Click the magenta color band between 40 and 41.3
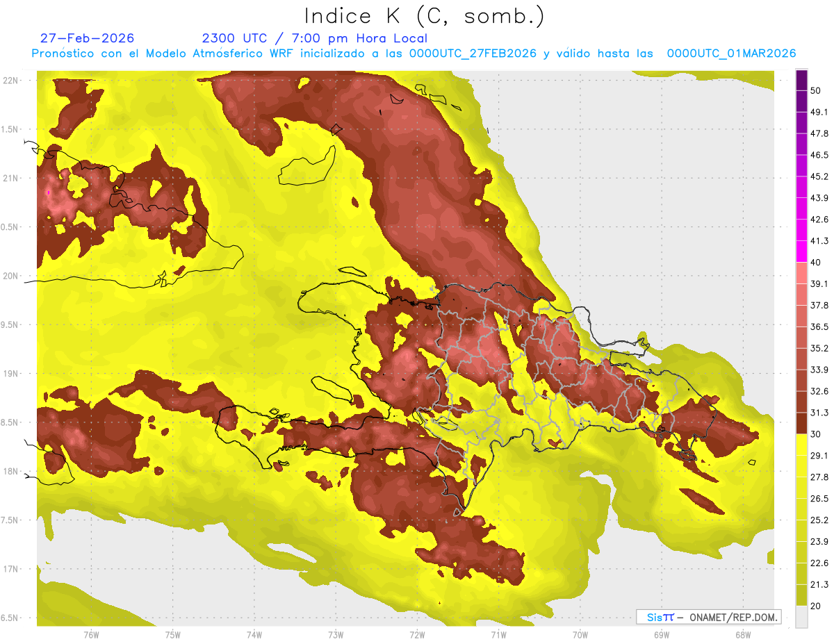Viewport: 834px width, 644px height. pos(801,251)
